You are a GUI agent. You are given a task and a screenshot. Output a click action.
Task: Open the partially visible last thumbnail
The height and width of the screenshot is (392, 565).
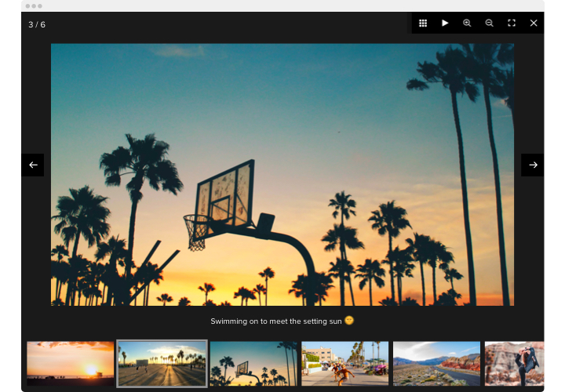click(x=514, y=363)
